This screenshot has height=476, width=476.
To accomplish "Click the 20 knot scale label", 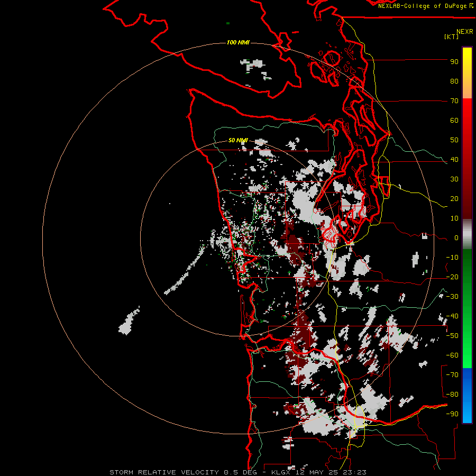I will pos(454,199).
